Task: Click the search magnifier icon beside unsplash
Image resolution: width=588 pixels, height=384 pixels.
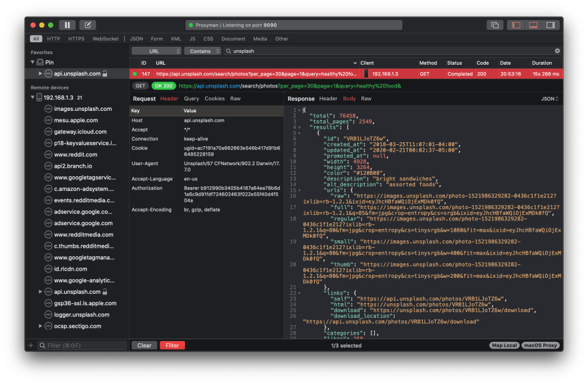Action: click(x=229, y=51)
